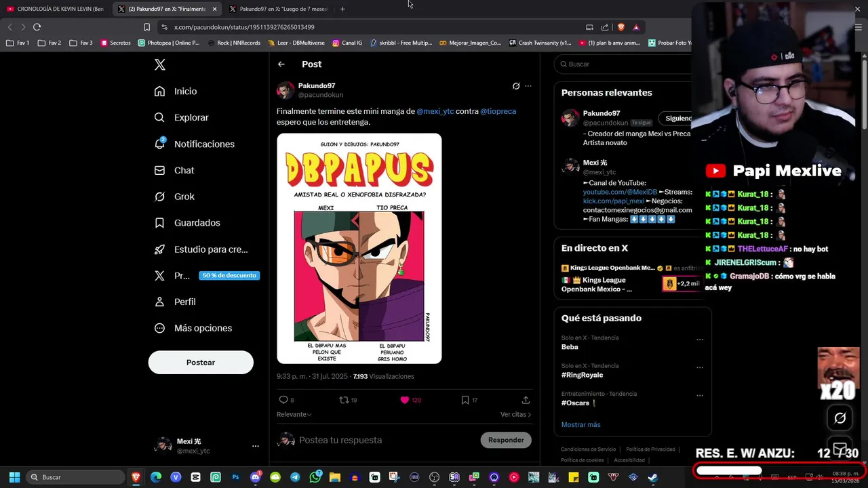The width and height of the screenshot is (868, 488).
Task: Open the DBPAPUS manga cover image
Action: point(359,248)
